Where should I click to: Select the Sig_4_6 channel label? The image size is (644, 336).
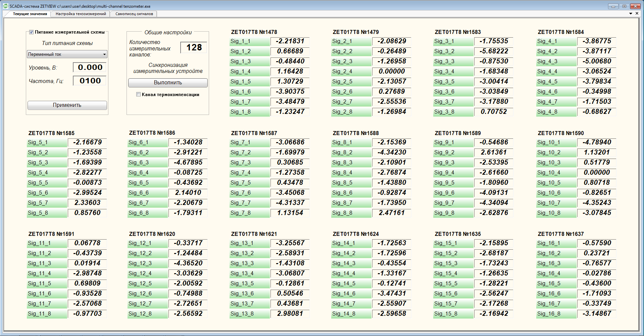coord(557,92)
